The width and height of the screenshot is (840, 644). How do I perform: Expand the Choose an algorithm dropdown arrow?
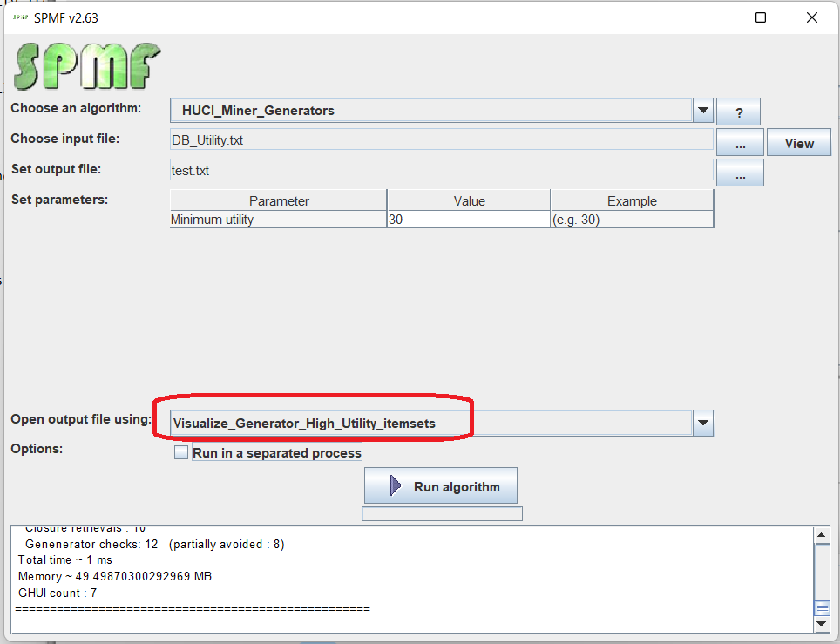click(x=702, y=111)
